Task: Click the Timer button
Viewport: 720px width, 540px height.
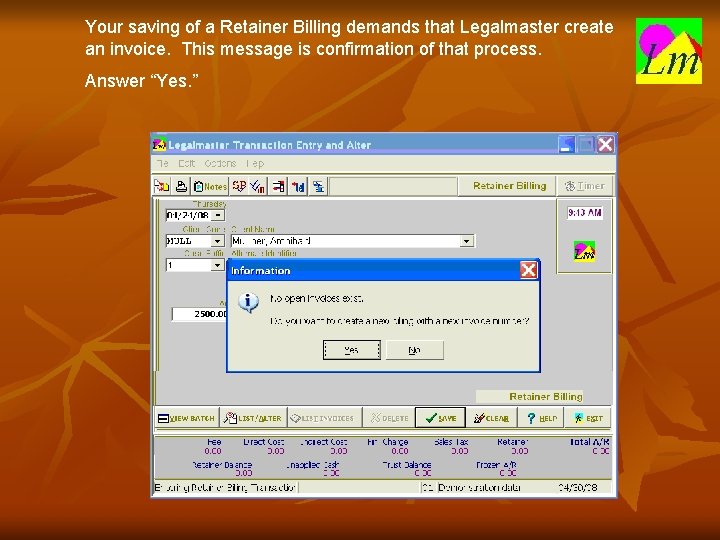Action: pyautogui.click(x=585, y=186)
